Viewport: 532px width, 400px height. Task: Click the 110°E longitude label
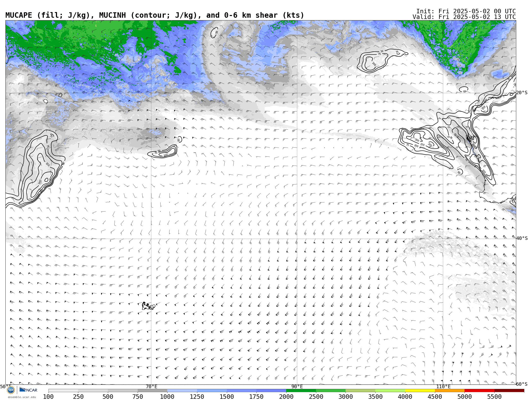click(x=443, y=386)
